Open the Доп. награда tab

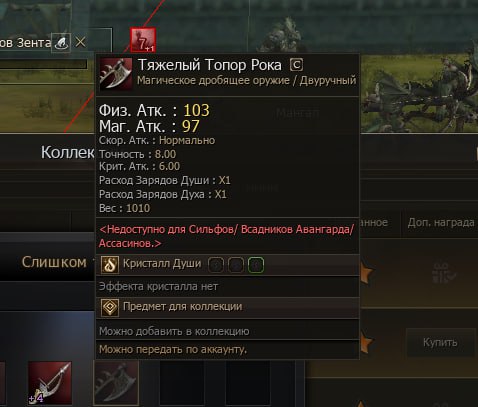coord(441,222)
